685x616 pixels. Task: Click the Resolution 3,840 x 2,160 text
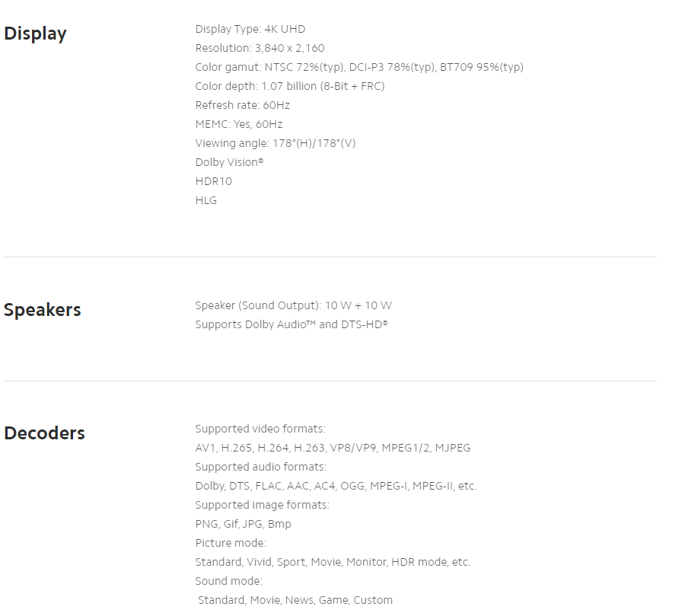(260, 48)
